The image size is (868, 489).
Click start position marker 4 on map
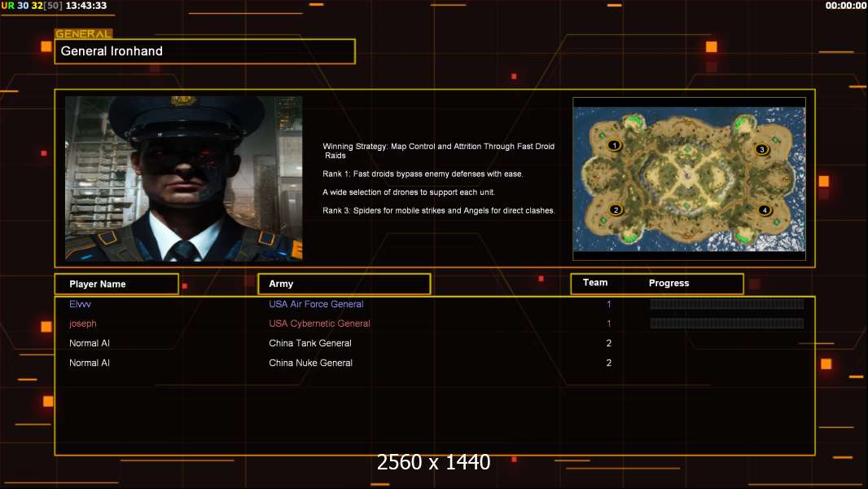pyautogui.click(x=765, y=210)
